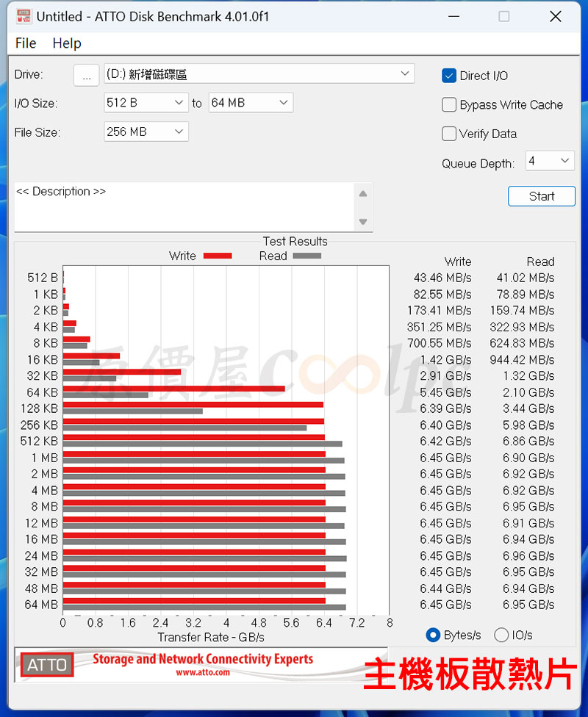The image size is (588, 717).
Task: Minimize the ATTO Disk Benchmark window
Action: pyautogui.click(x=454, y=16)
